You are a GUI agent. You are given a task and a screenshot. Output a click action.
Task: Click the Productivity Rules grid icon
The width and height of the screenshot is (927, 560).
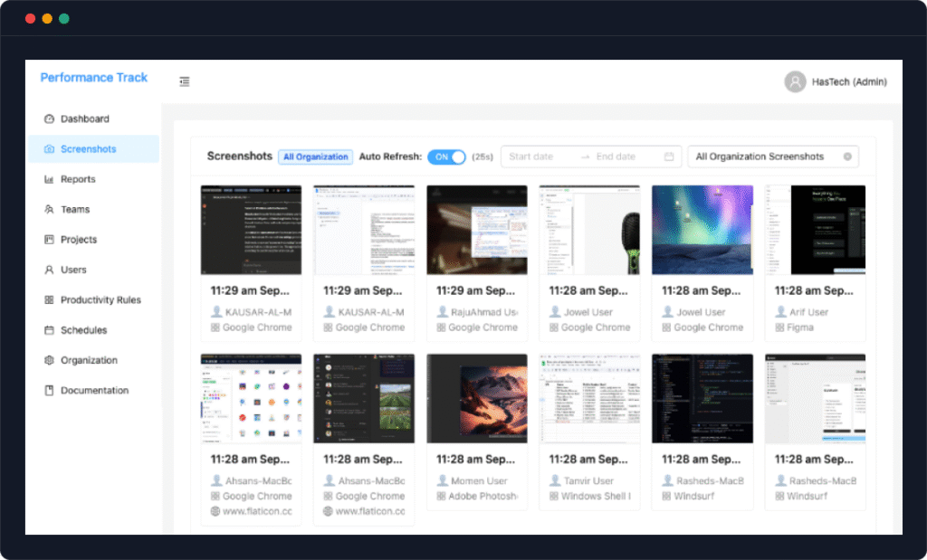(x=49, y=300)
